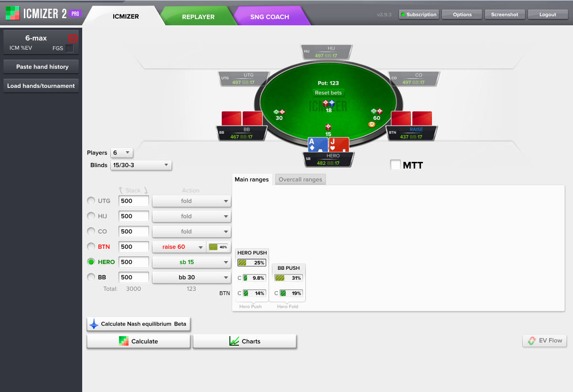Click hero's Ace of diamonds card

point(317,145)
